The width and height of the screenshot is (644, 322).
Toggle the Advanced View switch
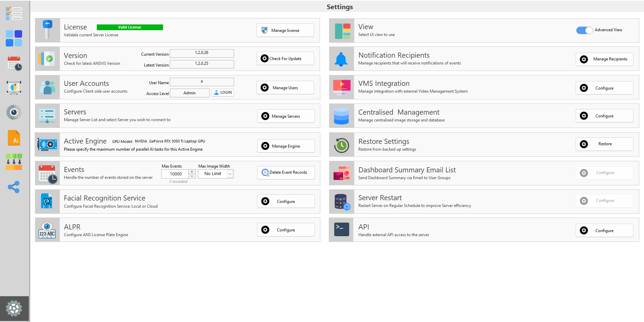click(584, 30)
